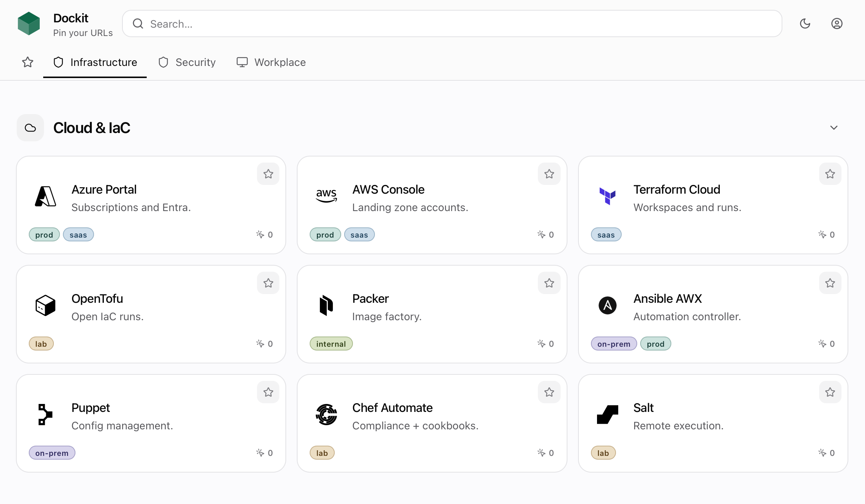Viewport: 865px width, 504px height.
Task: Open the Chef Automate link title
Action: 393,408
